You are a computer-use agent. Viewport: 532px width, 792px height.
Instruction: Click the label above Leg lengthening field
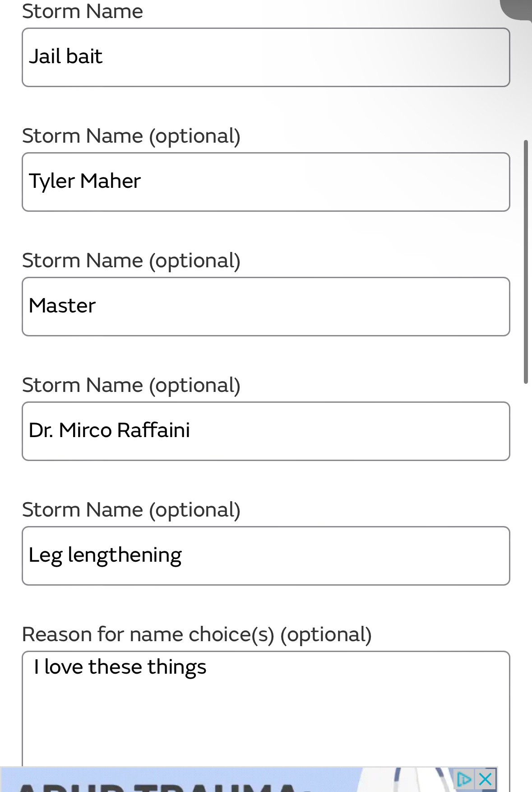click(131, 510)
